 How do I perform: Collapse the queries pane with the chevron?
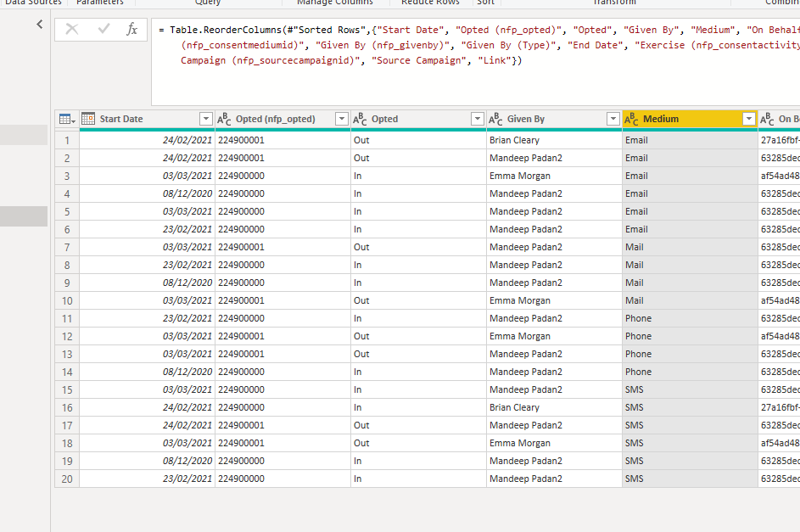[x=40, y=24]
